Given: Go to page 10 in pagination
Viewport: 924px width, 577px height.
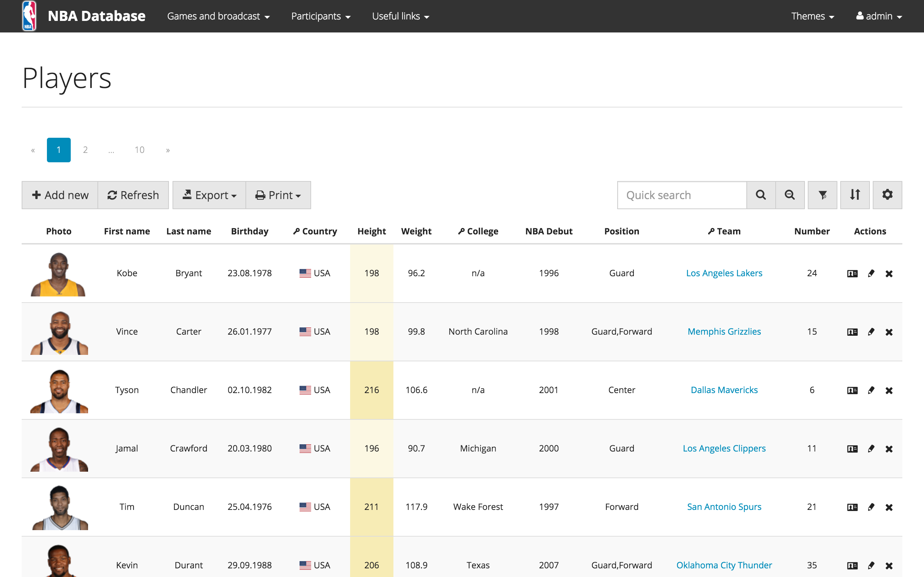Looking at the screenshot, I should tap(140, 150).
